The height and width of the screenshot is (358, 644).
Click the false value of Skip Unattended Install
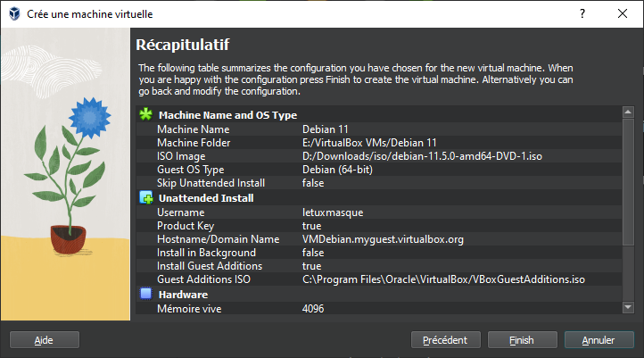[313, 183]
